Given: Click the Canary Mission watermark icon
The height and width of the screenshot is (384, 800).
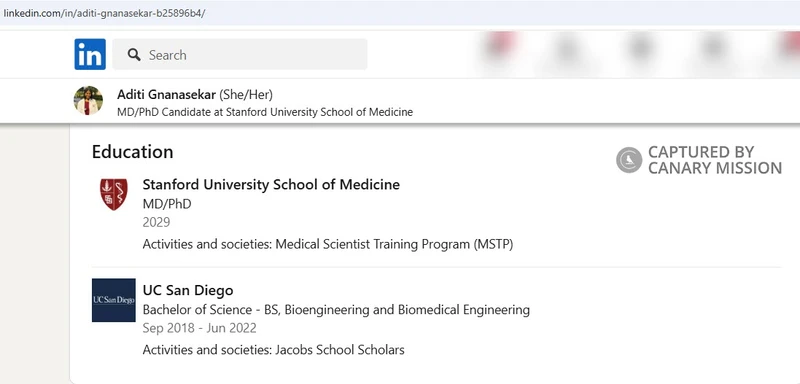Looking at the screenshot, I should [629, 160].
